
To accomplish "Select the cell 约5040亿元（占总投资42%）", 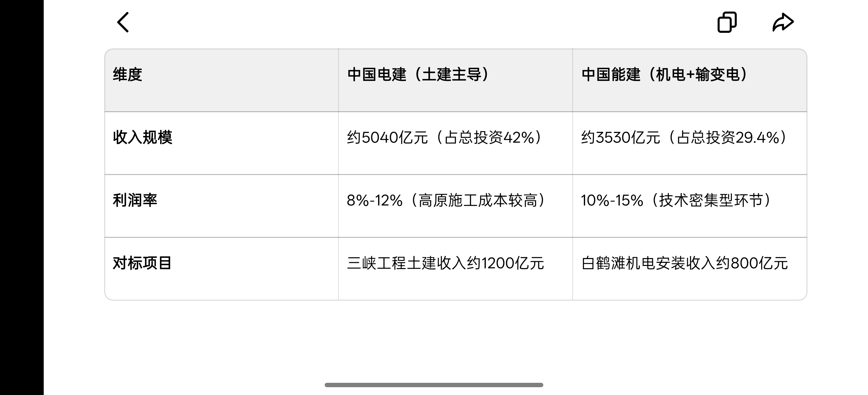I will pos(455,143).
